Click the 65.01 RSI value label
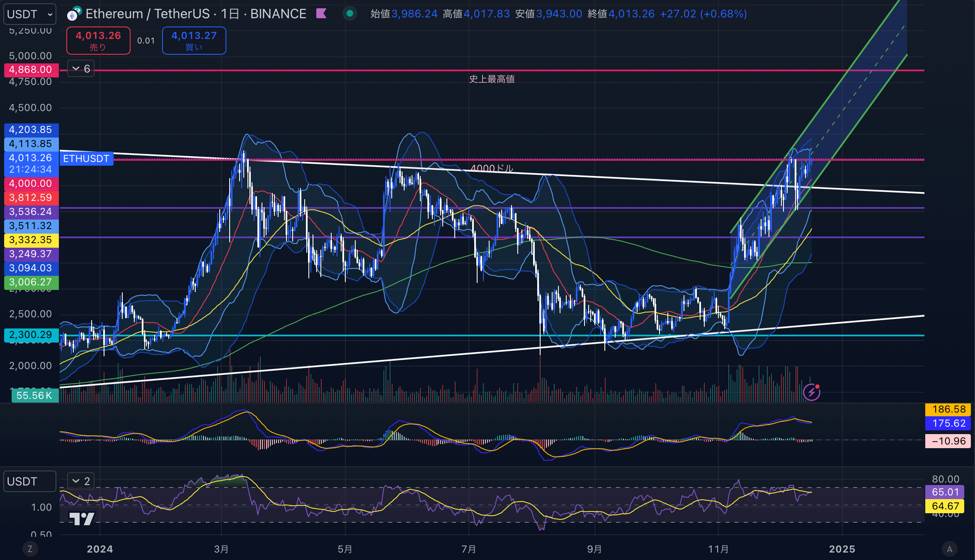The width and height of the screenshot is (975, 560). click(x=945, y=492)
